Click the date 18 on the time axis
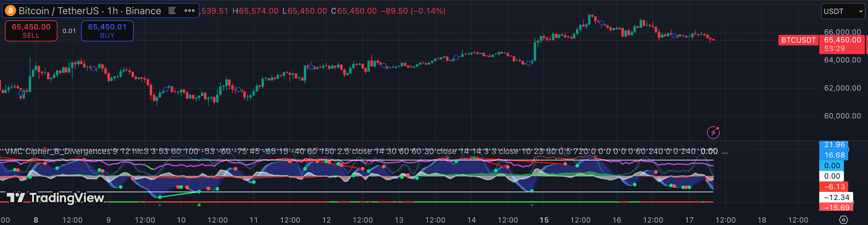868x225 pixels. tap(762, 220)
